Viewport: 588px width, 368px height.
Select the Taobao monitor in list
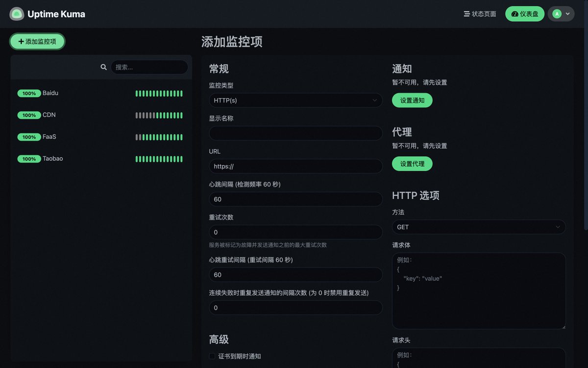[x=53, y=159]
